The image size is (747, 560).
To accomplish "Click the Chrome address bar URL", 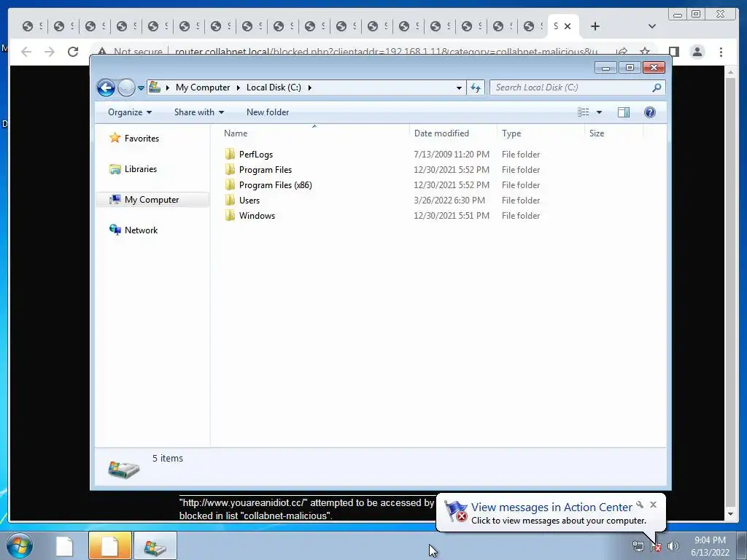I will (x=386, y=52).
